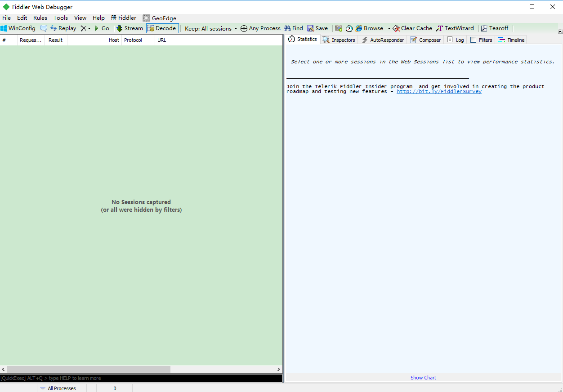This screenshot has width=563, height=392.
Task: Save sessions using Save toolbar button
Action: tap(317, 28)
